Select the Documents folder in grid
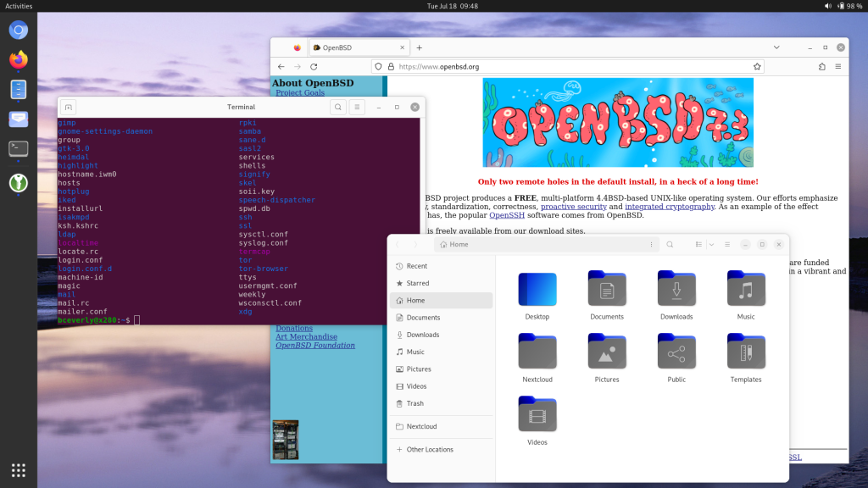This screenshot has height=488, width=868. (x=607, y=289)
